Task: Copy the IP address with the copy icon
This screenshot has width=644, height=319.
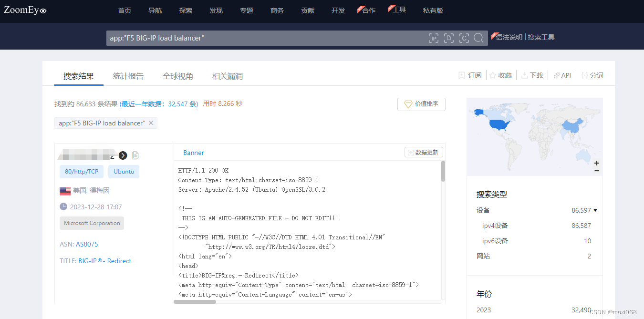Action: [x=135, y=155]
